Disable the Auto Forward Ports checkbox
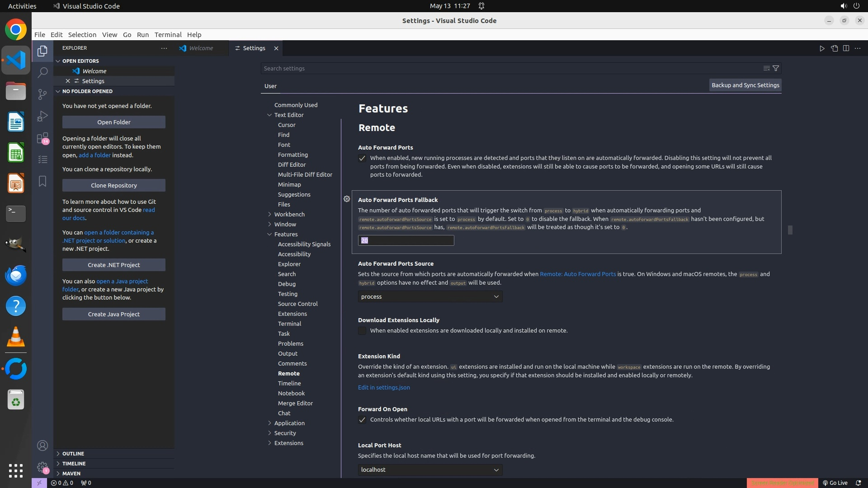 [362, 158]
